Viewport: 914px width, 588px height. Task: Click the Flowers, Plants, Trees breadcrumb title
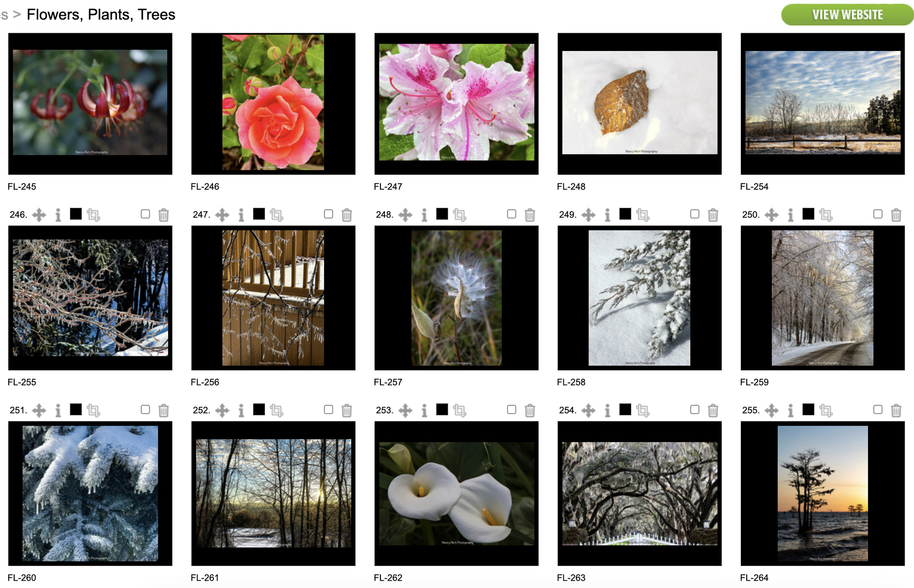tap(101, 15)
